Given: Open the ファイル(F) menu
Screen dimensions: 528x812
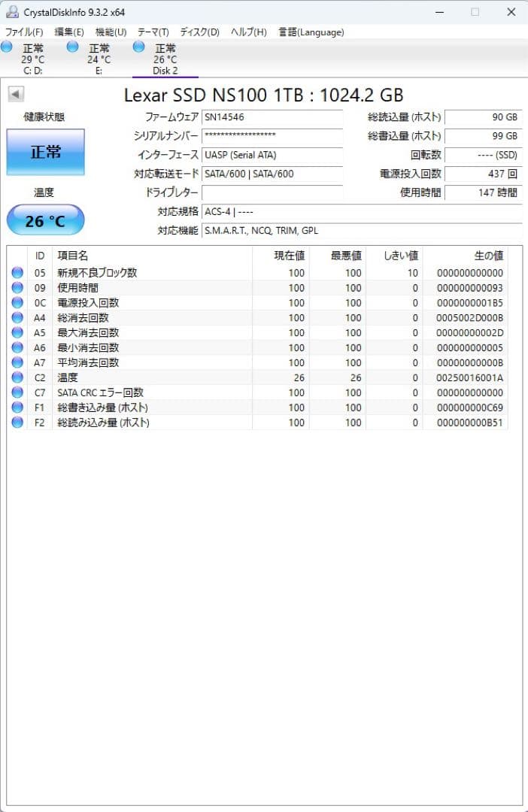Looking at the screenshot, I should click(24, 32).
